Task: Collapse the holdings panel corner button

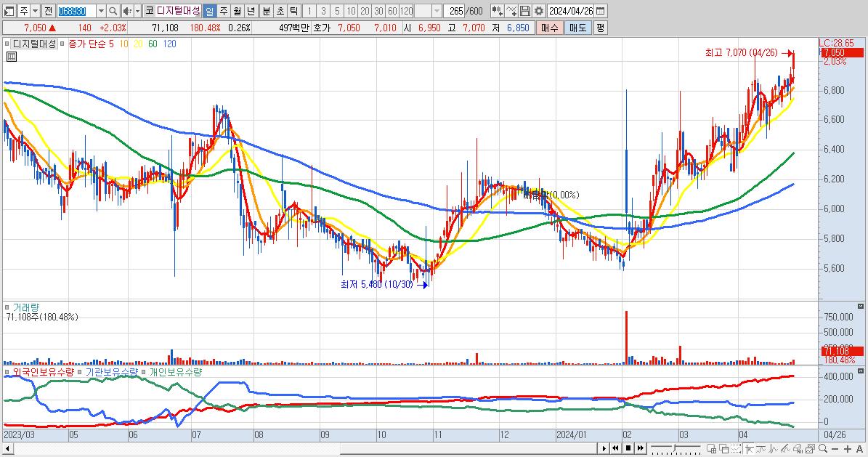Action: [860, 371]
